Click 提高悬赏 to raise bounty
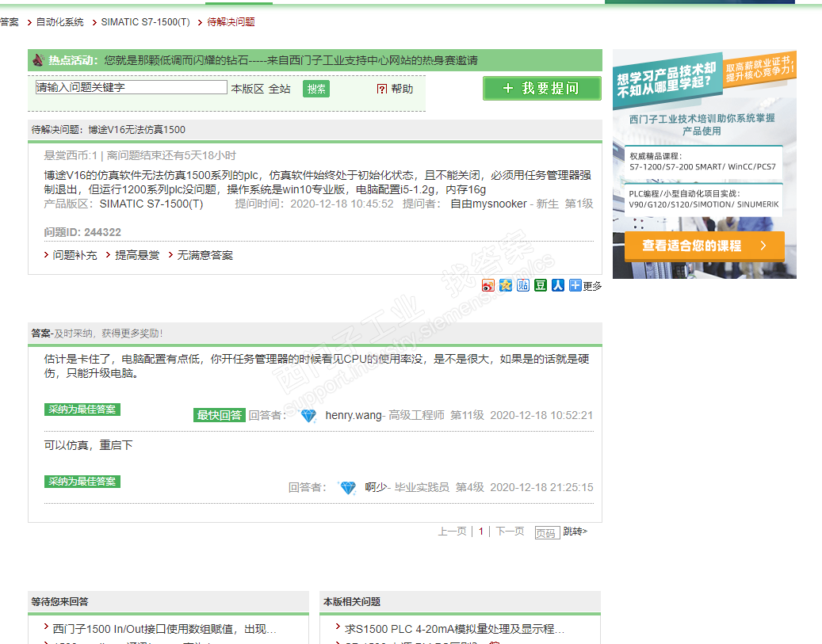Viewport: 822px width, 644px height. [137, 255]
